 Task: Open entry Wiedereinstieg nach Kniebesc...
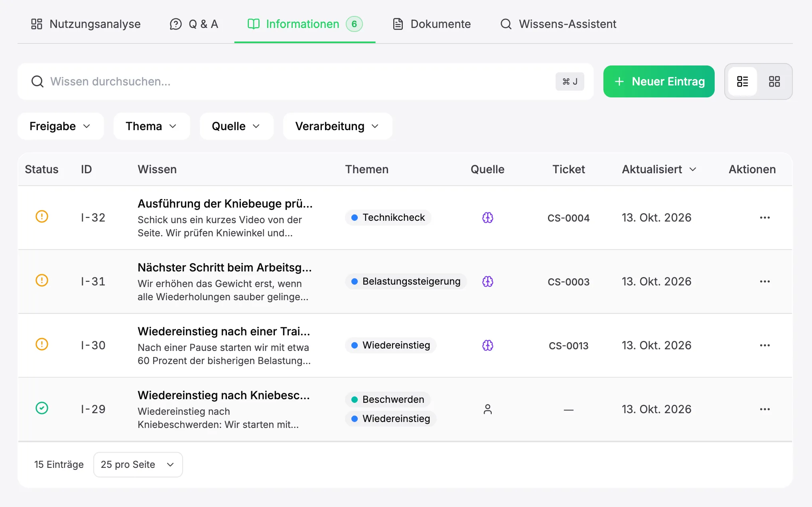tap(224, 395)
